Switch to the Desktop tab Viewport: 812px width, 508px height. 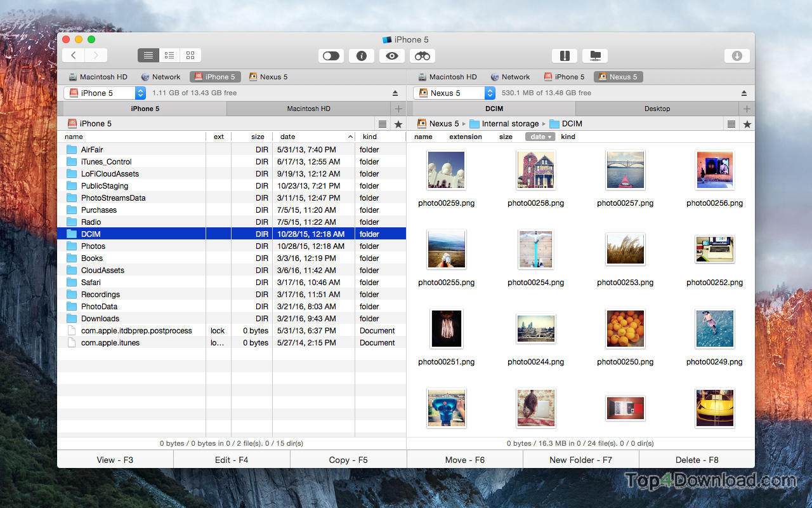click(x=658, y=108)
